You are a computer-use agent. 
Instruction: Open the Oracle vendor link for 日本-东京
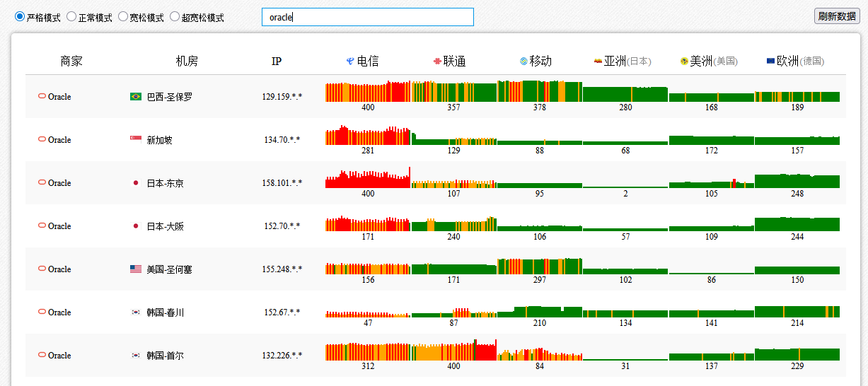[54, 183]
